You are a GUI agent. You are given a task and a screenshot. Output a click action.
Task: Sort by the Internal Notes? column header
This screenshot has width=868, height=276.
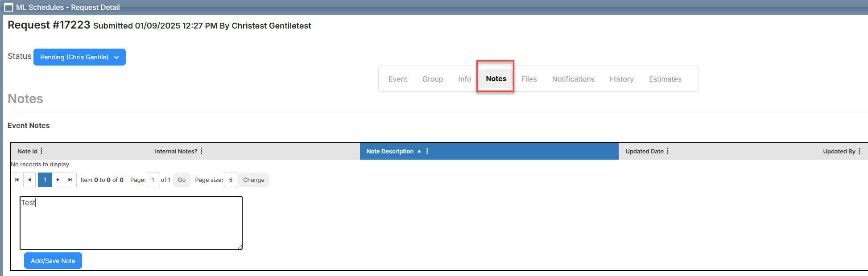click(176, 151)
